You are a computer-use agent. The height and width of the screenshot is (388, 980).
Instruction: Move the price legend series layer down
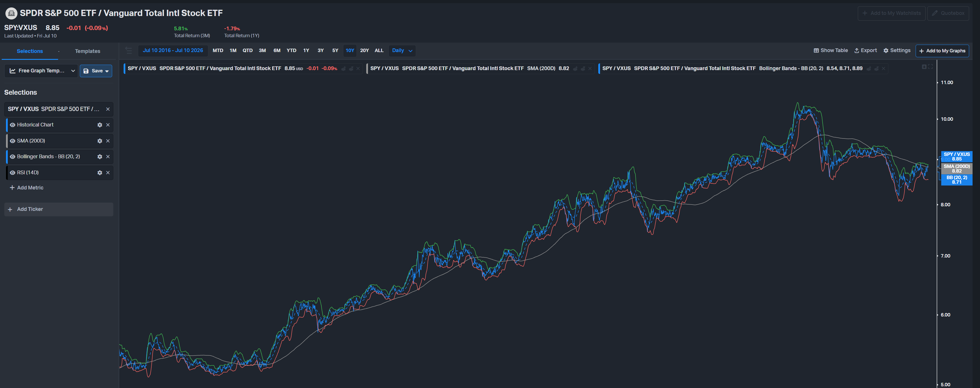coord(351,69)
